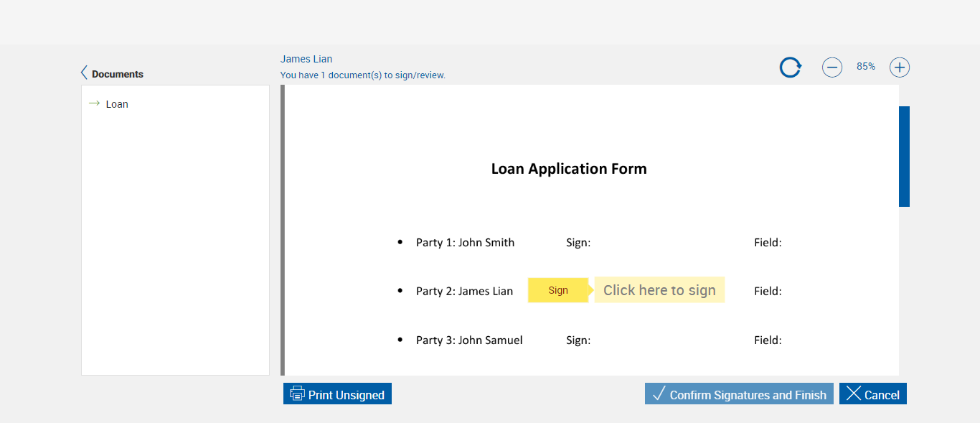Click the X icon on Cancel
Screen dimensions: 980x423
853,394
